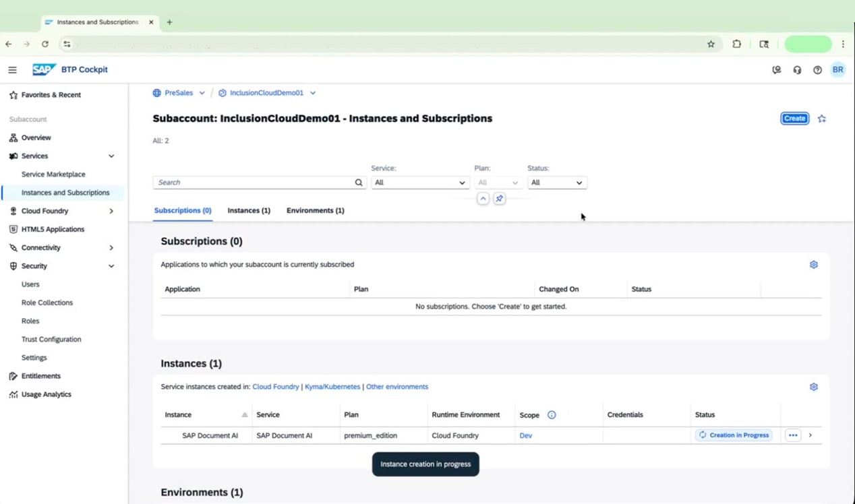Open the Status filter dropdown
855x504 pixels.
coord(557,183)
